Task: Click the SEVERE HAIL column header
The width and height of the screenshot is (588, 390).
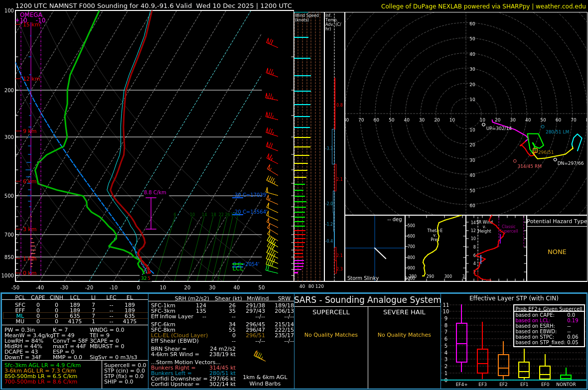Action: (x=404, y=312)
